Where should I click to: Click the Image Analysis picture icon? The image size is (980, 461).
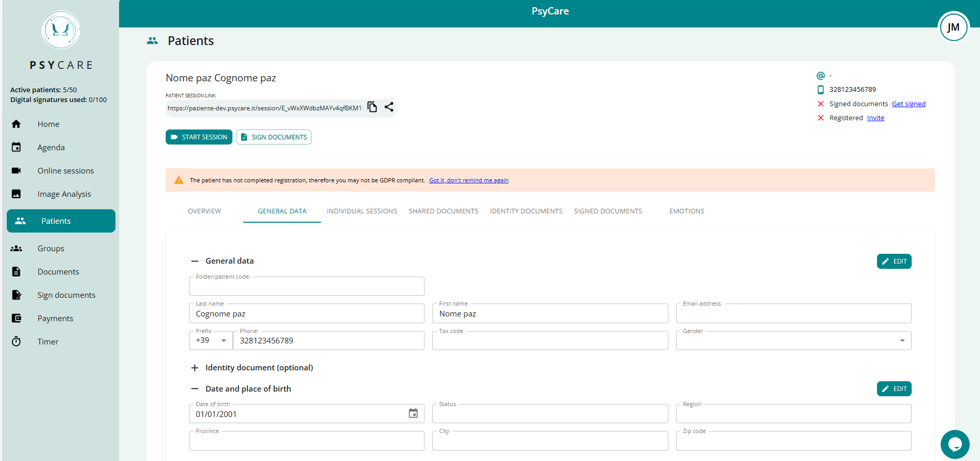tap(16, 194)
